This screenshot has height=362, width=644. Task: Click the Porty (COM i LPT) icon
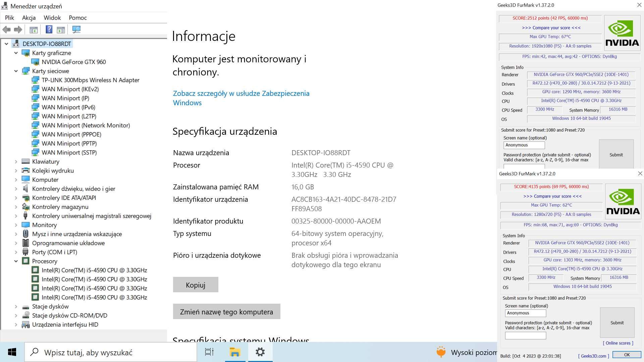(25, 252)
